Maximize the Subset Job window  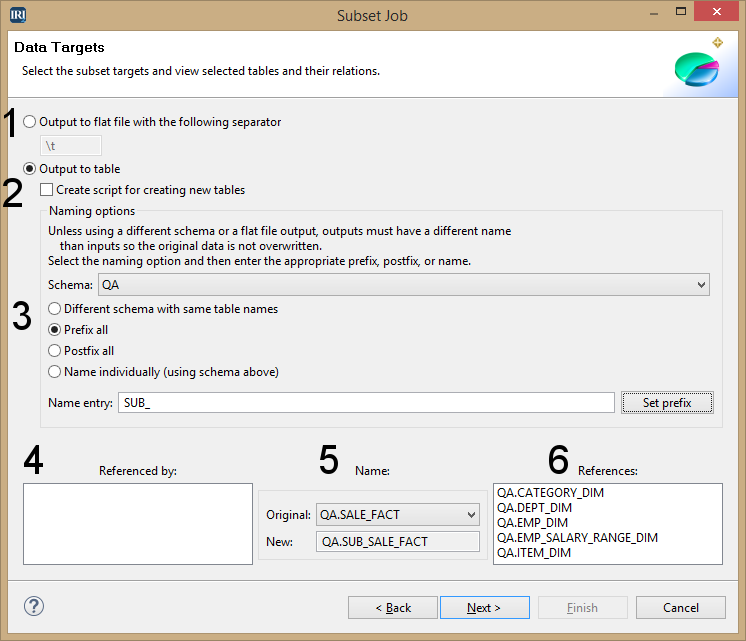tap(681, 11)
